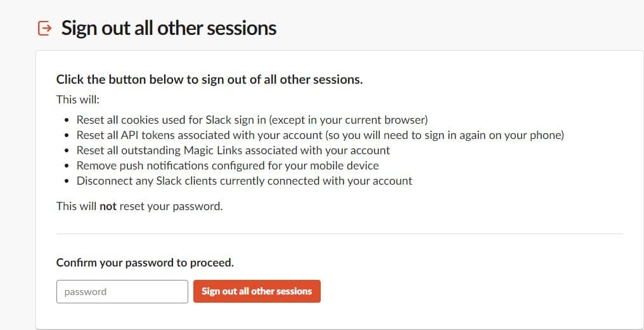Click the "This will not reset your password" sentence
644x330 pixels.
139,206
